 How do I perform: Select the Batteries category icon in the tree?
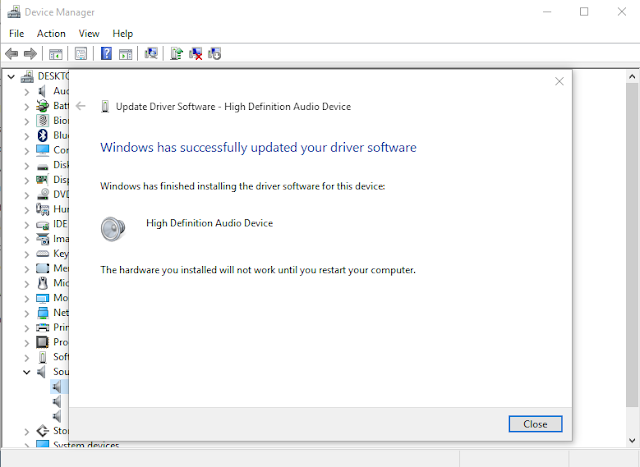(42, 106)
